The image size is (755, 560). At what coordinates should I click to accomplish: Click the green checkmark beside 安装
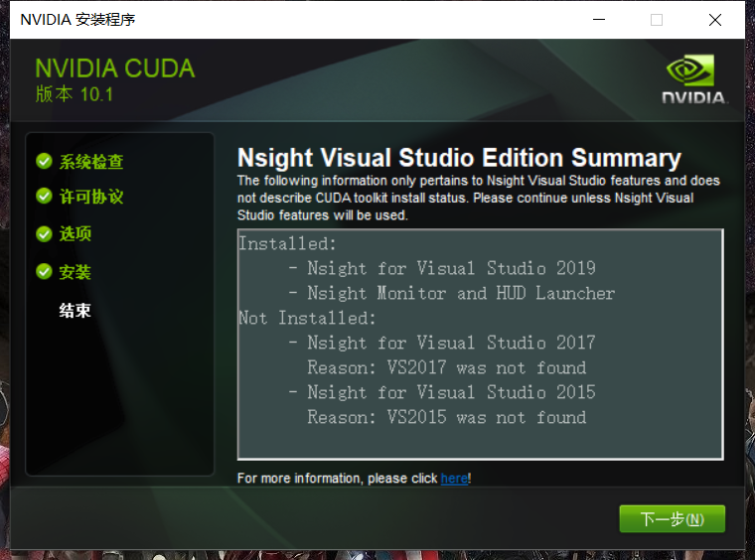(x=44, y=271)
